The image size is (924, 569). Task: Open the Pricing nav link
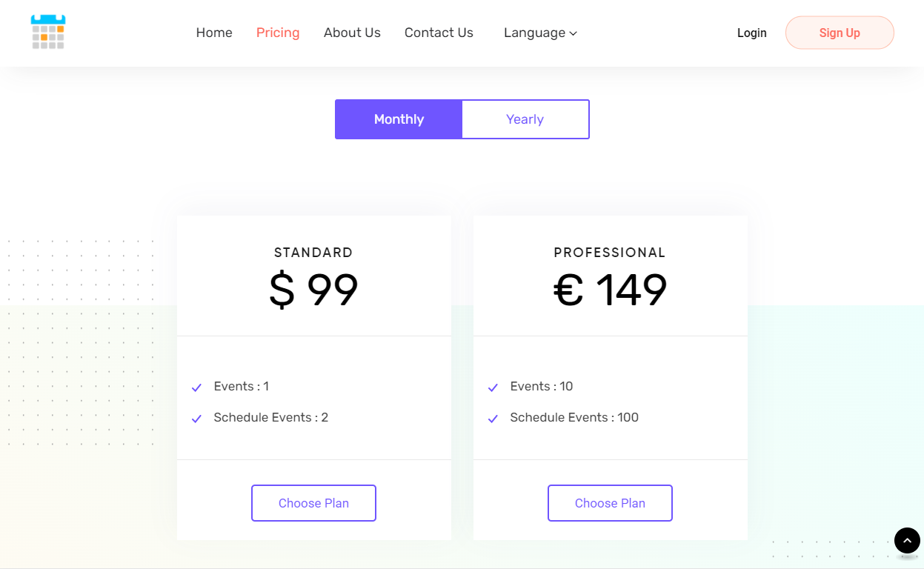(x=278, y=33)
